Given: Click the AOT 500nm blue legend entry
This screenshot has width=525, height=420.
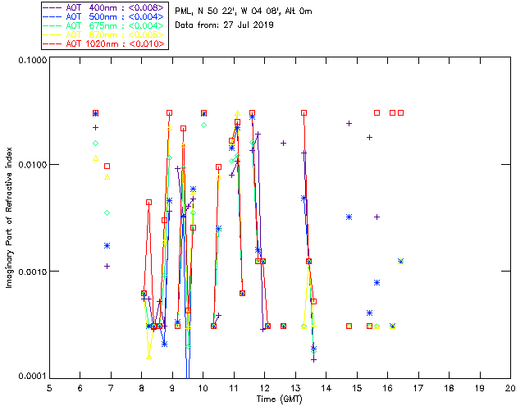Looking at the screenshot, I should tap(104, 16).
